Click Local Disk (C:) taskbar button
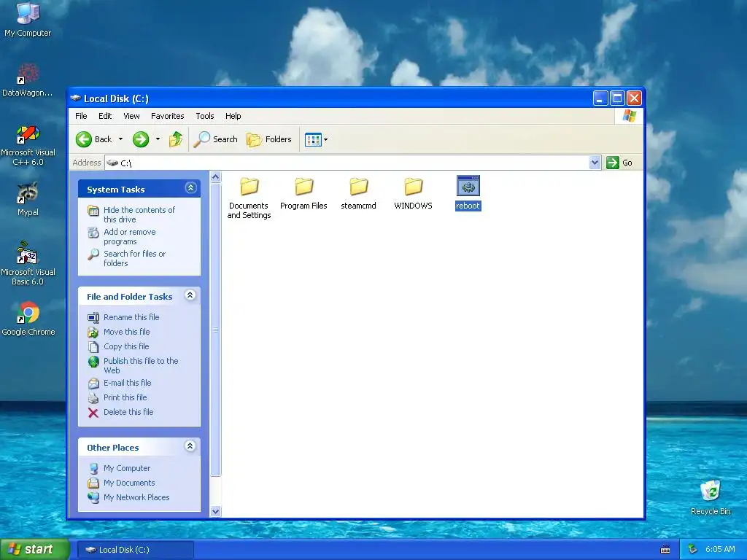The width and height of the screenshot is (747, 560). pos(135,550)
